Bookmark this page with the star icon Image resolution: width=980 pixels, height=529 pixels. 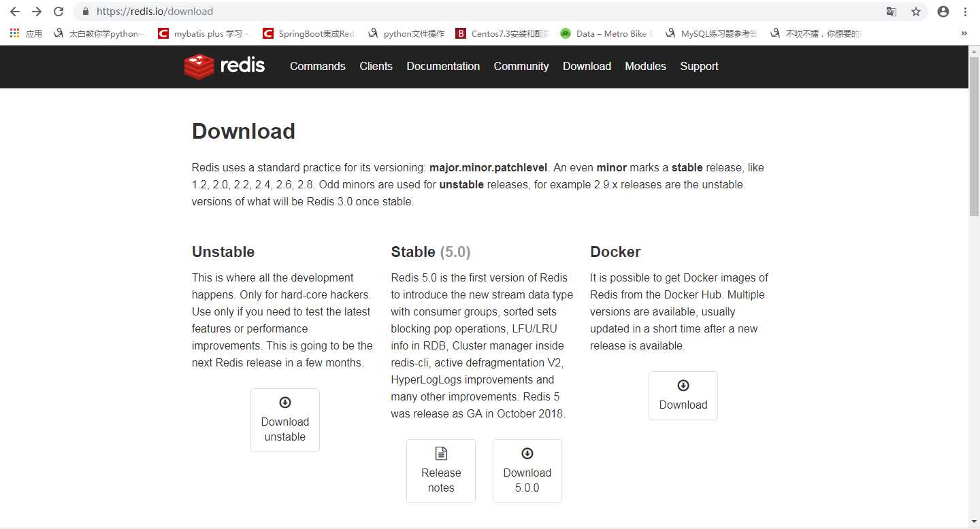(x=916, y=12)
